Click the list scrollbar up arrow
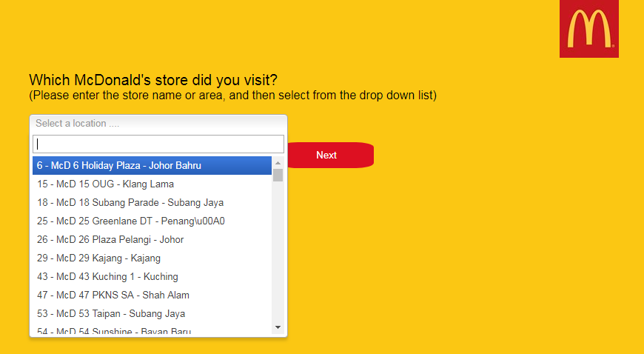The image size is (644, 354). click(278, 163)
